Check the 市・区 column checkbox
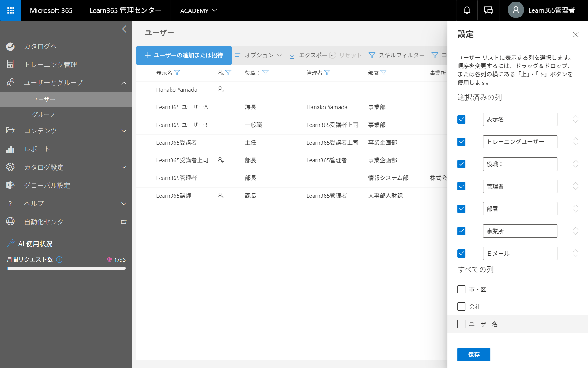Image resolution: width=588 pixels, height=368 pixels. 461,289
